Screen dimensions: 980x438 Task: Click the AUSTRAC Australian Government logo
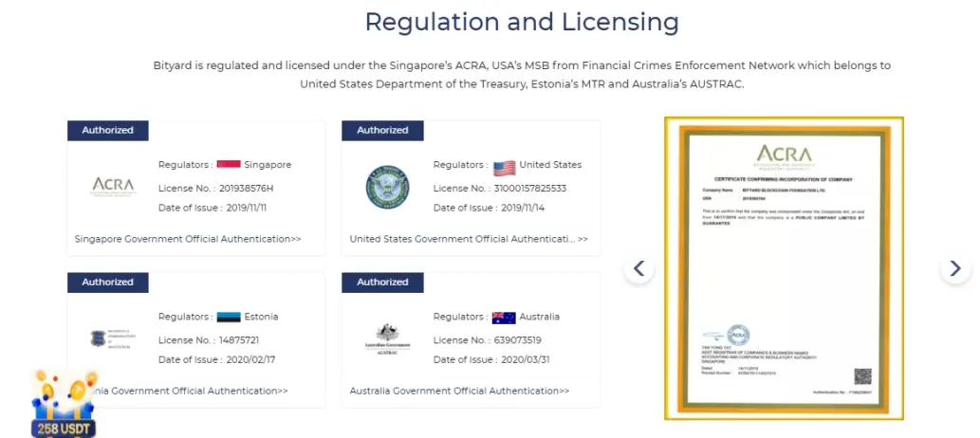point(387,339)
